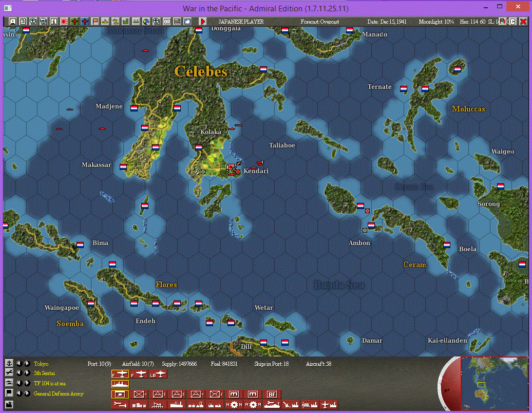Select the 'LB' bomber air unit icon

click(x=158, y=374)
